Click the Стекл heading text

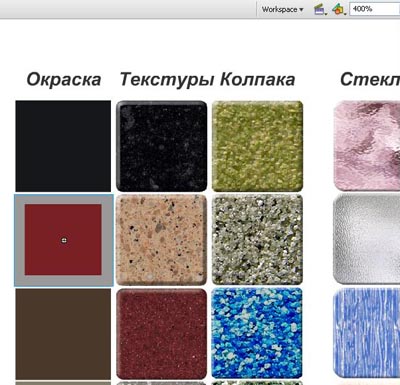click(370, 79)
